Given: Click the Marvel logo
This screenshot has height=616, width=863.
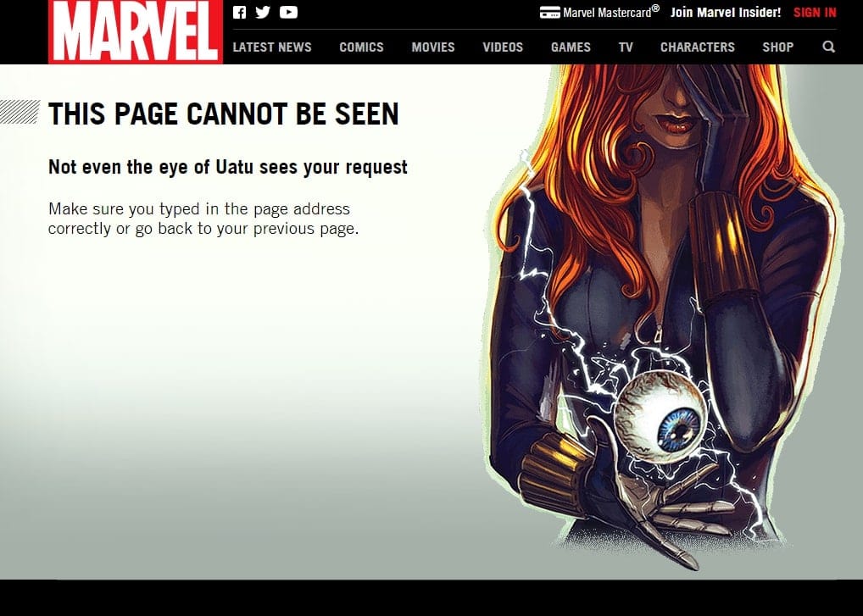Looking at the screenshot, I should pyautogui.click(x=135, y=32).
